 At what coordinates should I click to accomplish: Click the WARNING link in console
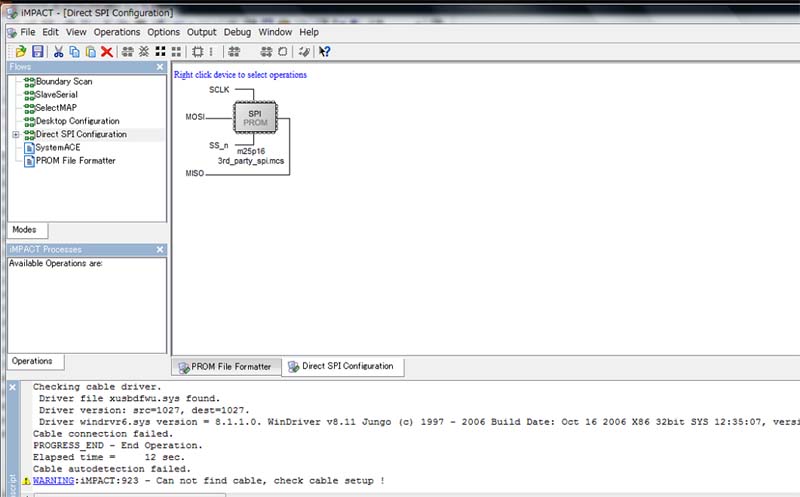coord(54,481)
